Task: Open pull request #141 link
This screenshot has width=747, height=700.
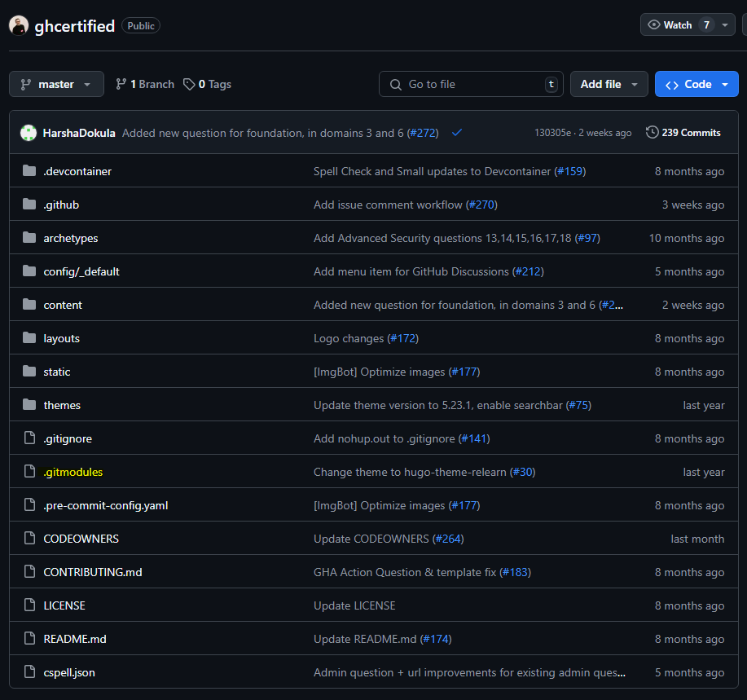Action: pyautogui.click(x=474, y=438)
